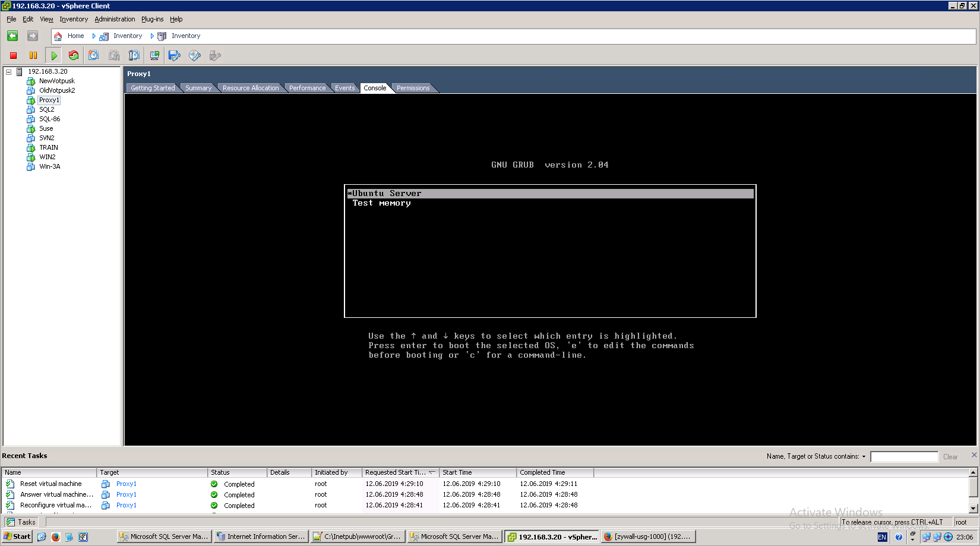Switch to C:\Inetpub\wwwroot taskbar window
The image size is (980, 546).
pyautogui.click(x=358, y=536)
